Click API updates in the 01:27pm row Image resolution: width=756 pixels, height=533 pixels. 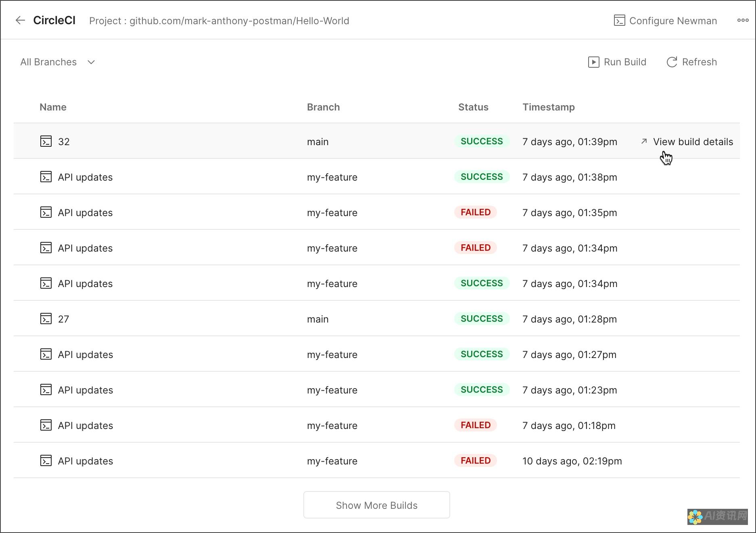click(x=86, y=354)
